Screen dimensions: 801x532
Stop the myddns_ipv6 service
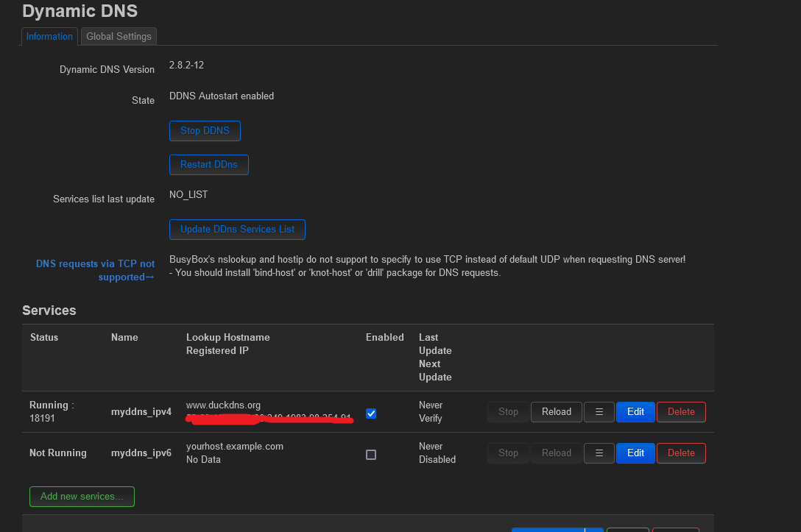click(x=508, y=453)
